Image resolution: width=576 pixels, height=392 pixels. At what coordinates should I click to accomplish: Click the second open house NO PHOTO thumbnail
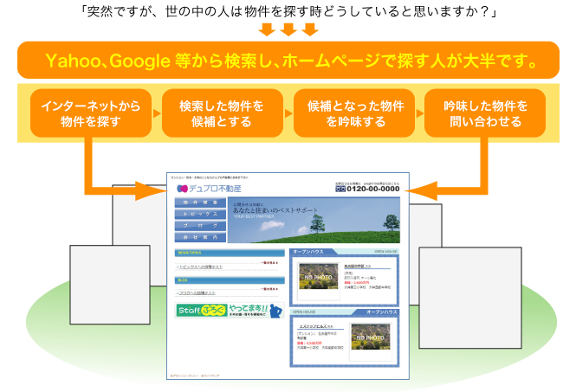(x=371, y=337)
